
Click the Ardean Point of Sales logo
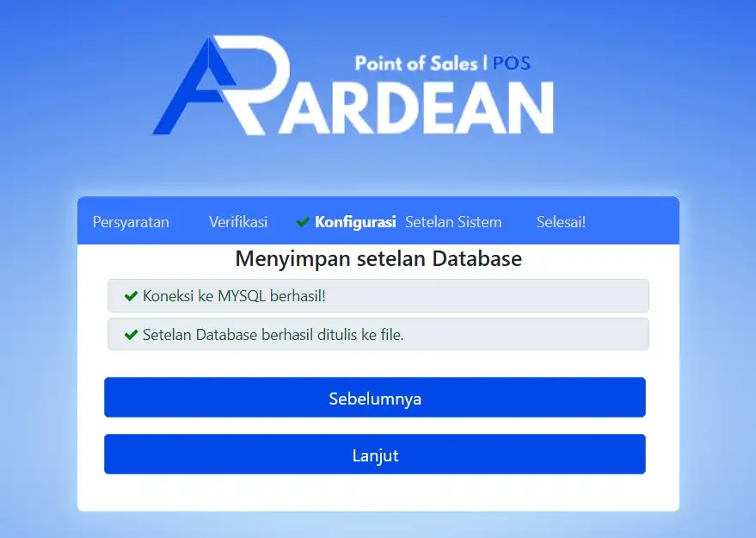click(353, 85)
